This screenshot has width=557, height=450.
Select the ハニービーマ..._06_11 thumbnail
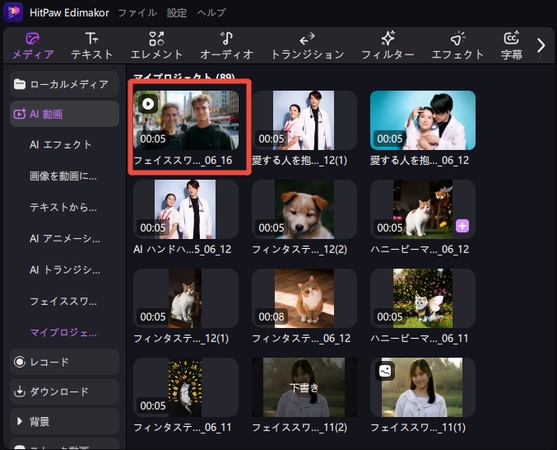click(x=423, y=298)
